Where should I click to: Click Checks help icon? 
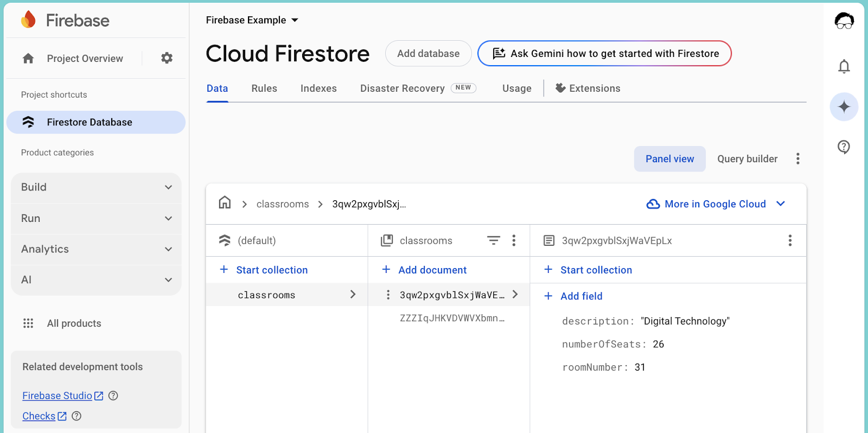(76, 416)
